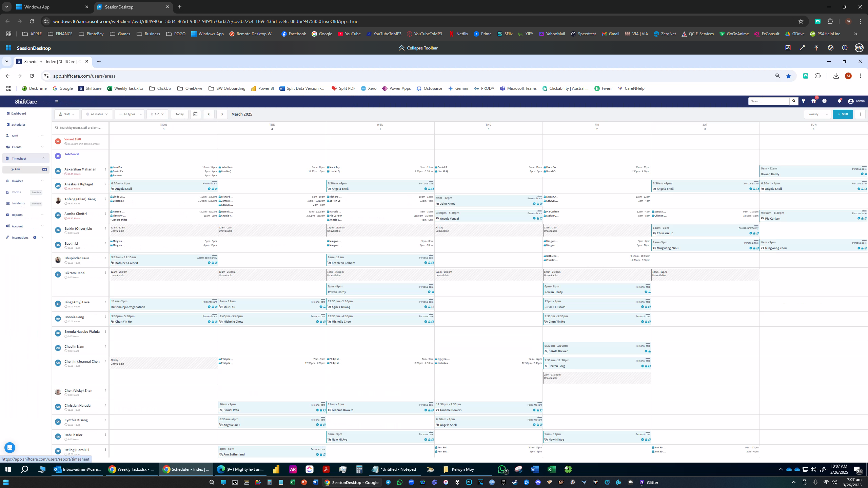Open Scheduler in the sidebar
This screenshot has width=868, height=488.
(18, 125)
